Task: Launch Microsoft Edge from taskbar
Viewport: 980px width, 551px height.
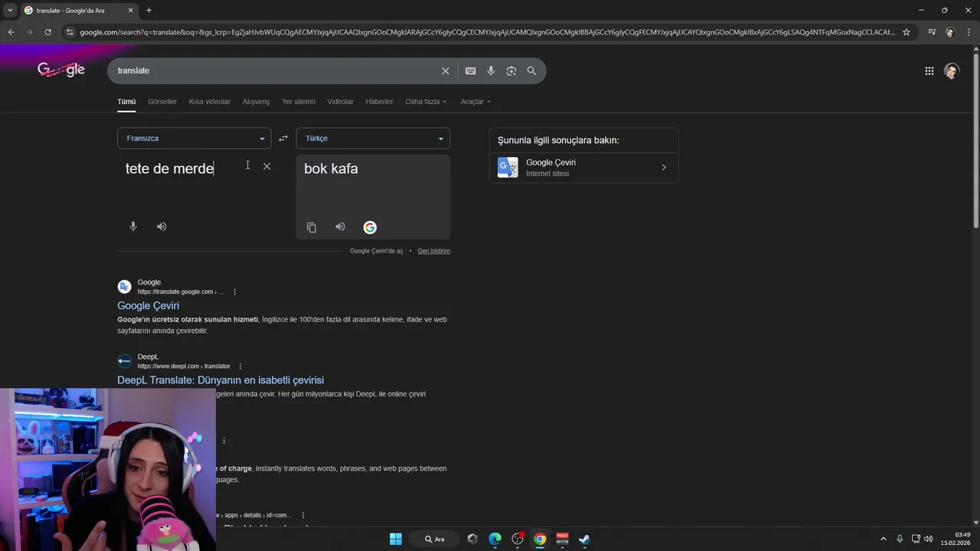Action: [495, 539]
